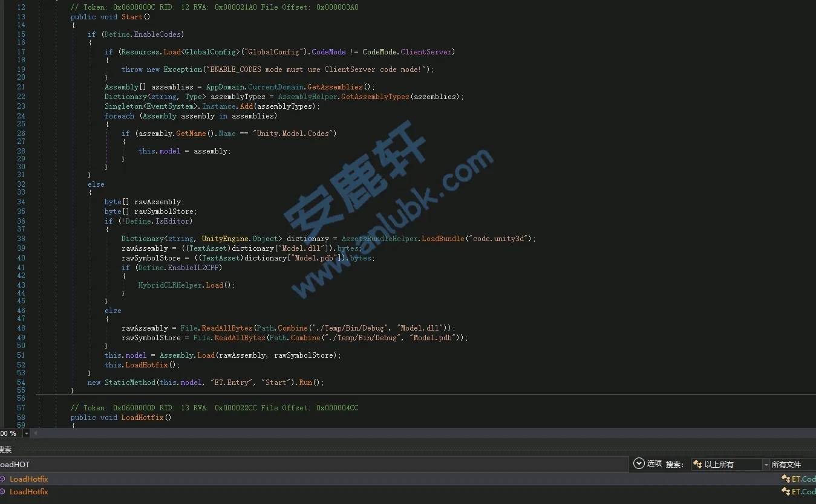Image resolution: width=816 pixels, height=504 pixels.
Task: Click the HybridCLRHelper class on line 43
Action: pos(170,285)
